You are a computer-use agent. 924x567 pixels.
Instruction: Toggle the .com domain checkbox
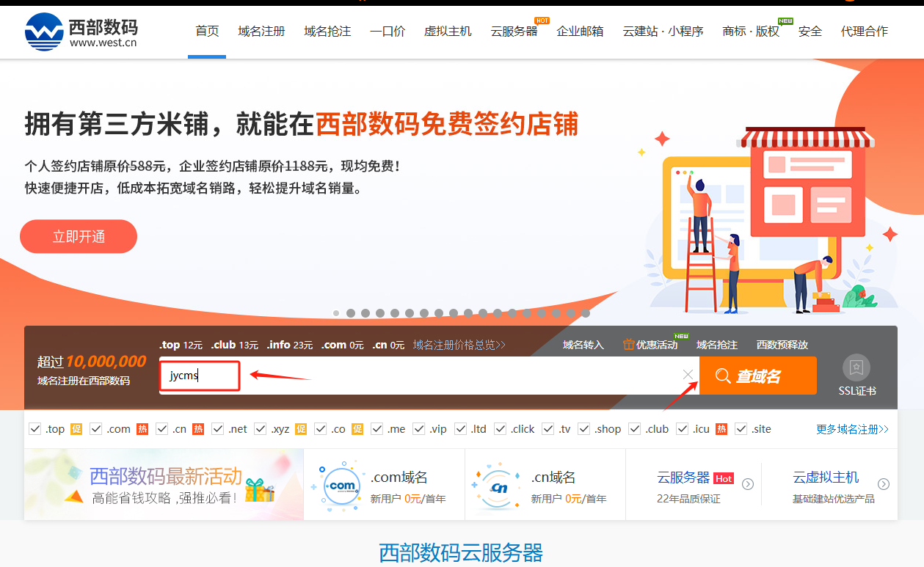pyautogui.click(x=96, y=429)
